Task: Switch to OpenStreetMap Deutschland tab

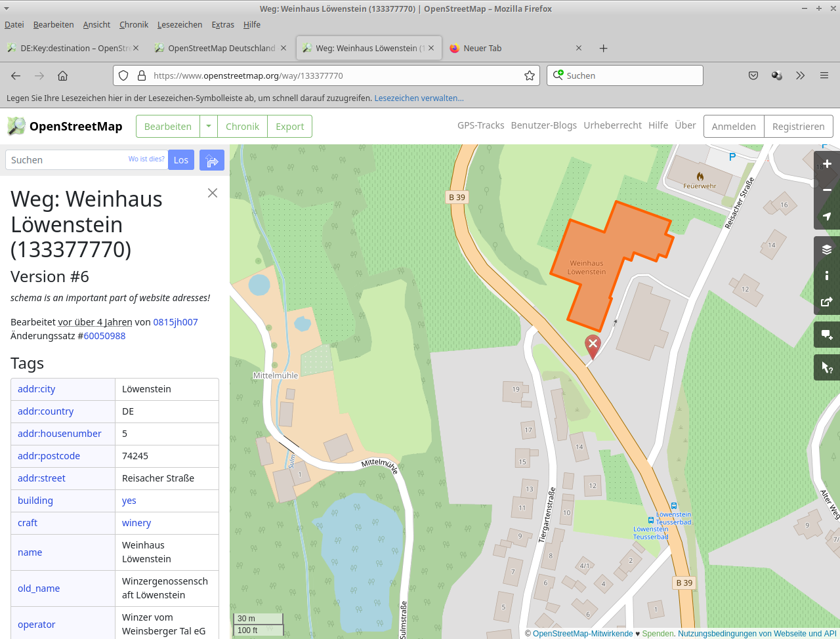Action: (x=221, y=48)
